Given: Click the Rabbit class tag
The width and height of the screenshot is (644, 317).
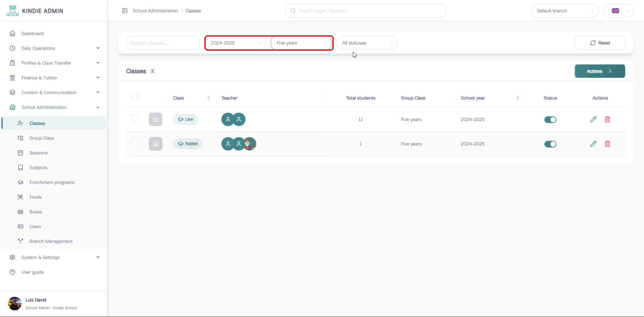Looking at the screenshot, I should coord(188,144).
